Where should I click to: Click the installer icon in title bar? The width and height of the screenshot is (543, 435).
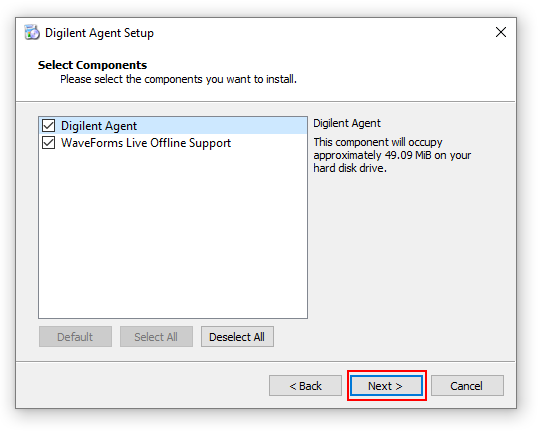click(32, 33)
